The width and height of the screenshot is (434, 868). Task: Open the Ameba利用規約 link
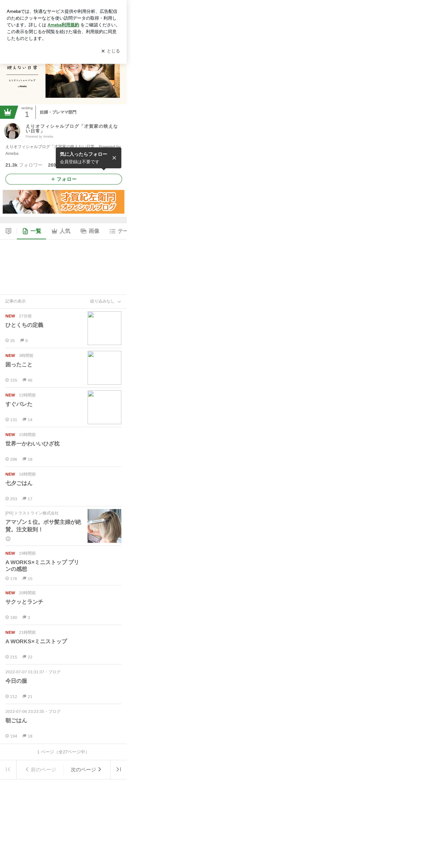[x=63, y=25]
